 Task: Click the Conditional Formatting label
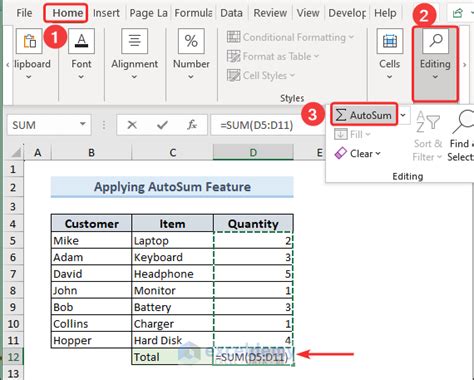(294, 37)
